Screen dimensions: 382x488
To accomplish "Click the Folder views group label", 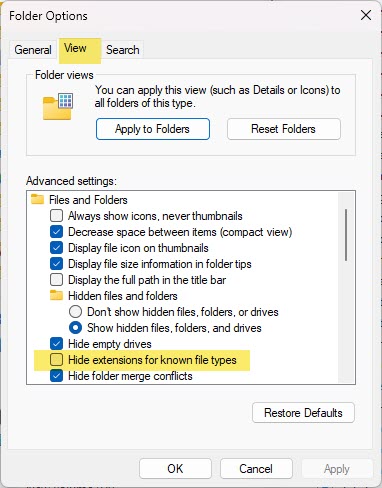I will coord(64,75).
